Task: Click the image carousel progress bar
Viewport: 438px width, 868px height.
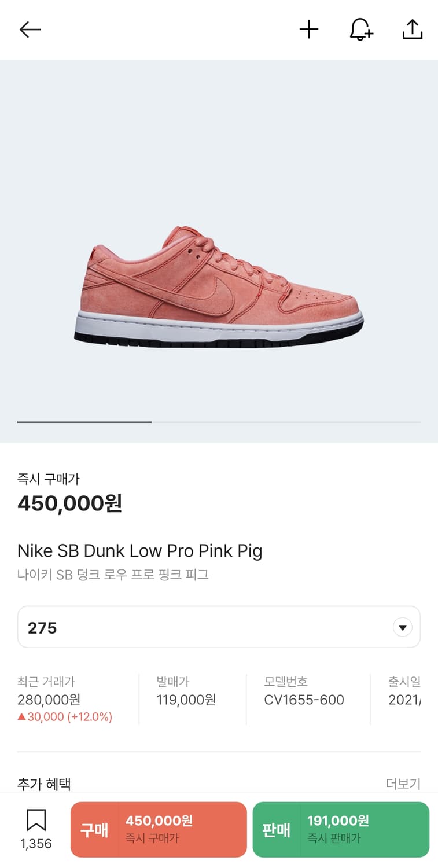Action: tap(219, 422)
